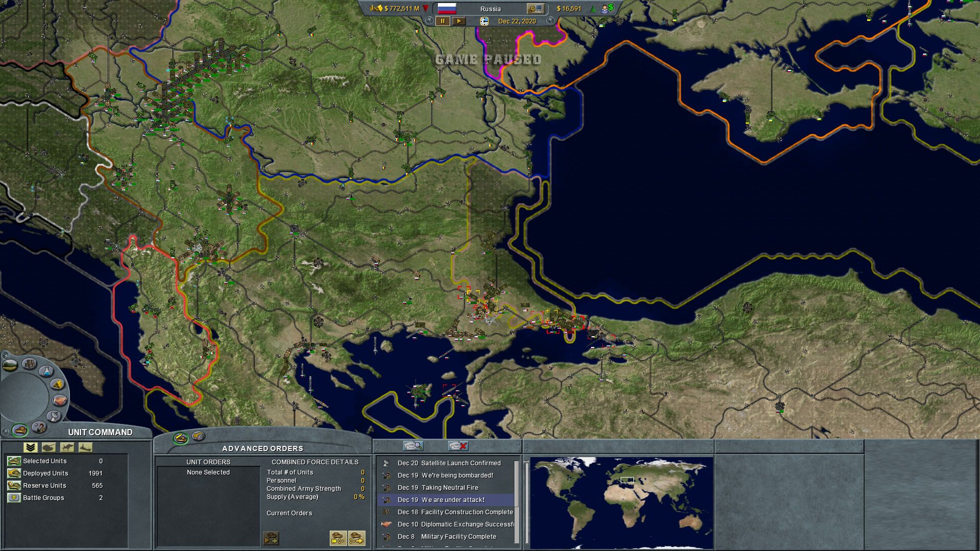Open the We're being bombarded message

[446, 475]
